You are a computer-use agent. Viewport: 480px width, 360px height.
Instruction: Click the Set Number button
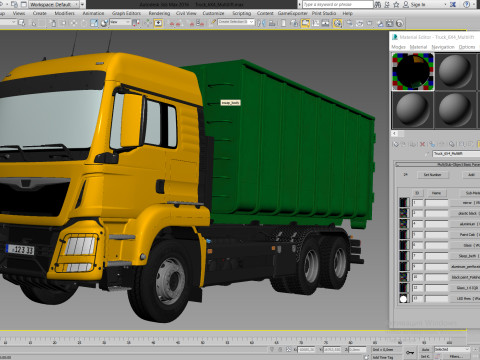[x=432, y=175]
